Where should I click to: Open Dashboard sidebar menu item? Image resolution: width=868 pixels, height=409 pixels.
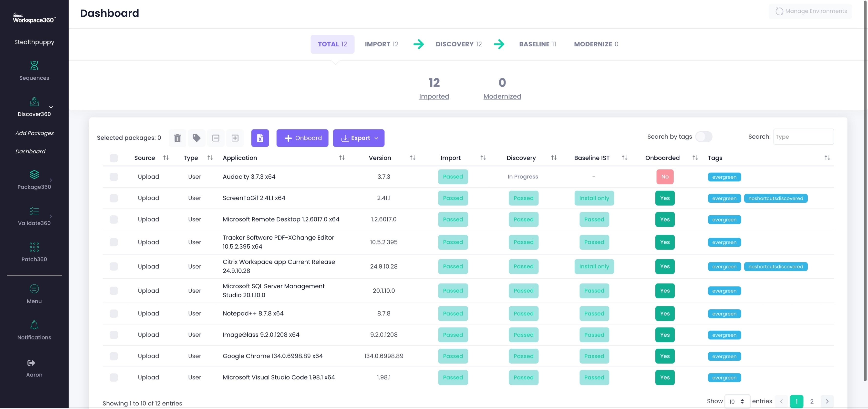click(x=30, y=151)
